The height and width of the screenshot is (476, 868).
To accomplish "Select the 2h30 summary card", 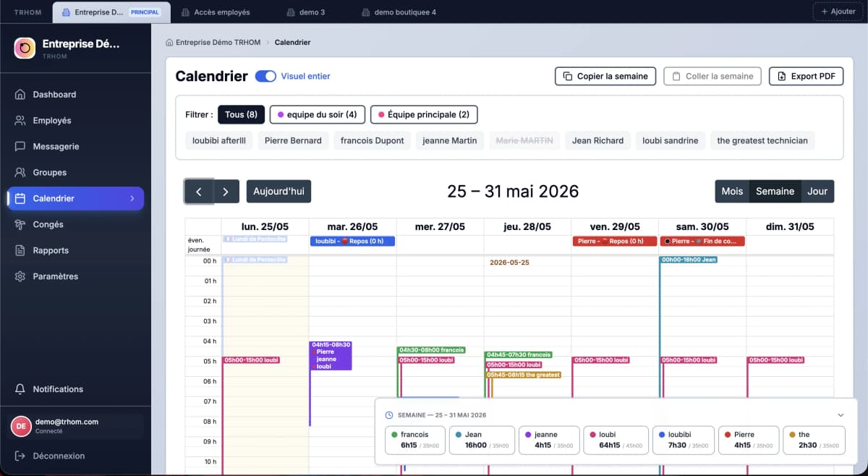I will coord(814,440).
